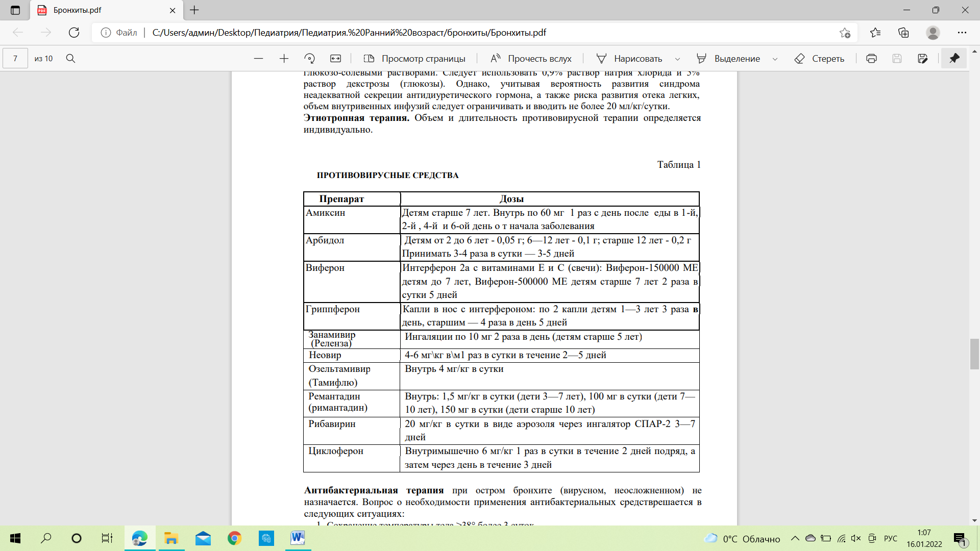This screenshot has width=980, height=551.
Task: Add this page to favorites
Action: pos(845,33)
